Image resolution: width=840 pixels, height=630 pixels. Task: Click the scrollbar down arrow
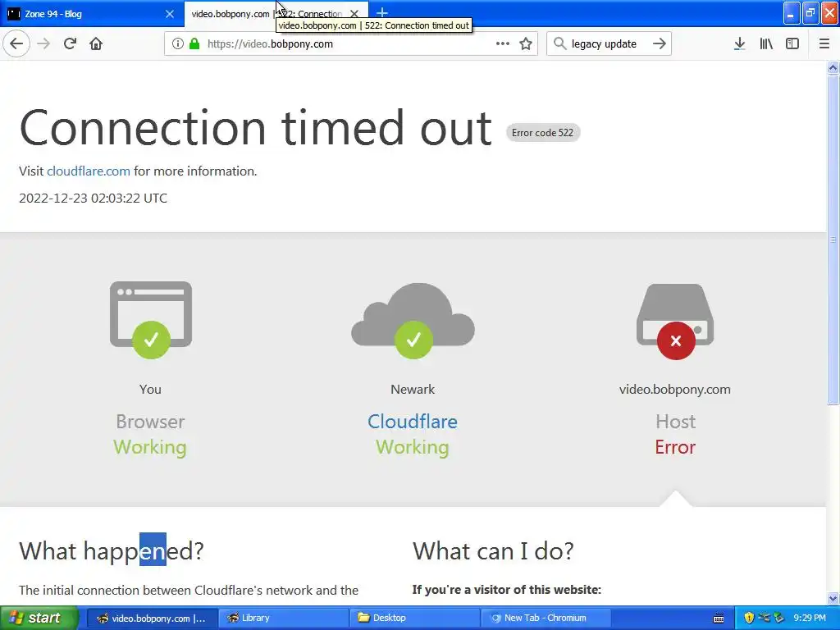pos(833,598)
